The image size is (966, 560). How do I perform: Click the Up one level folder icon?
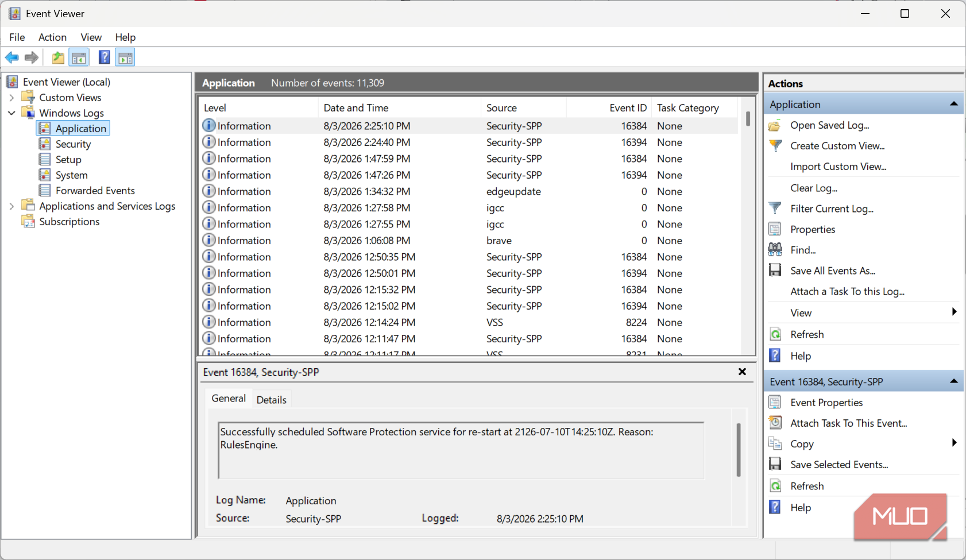coord(58,57)
